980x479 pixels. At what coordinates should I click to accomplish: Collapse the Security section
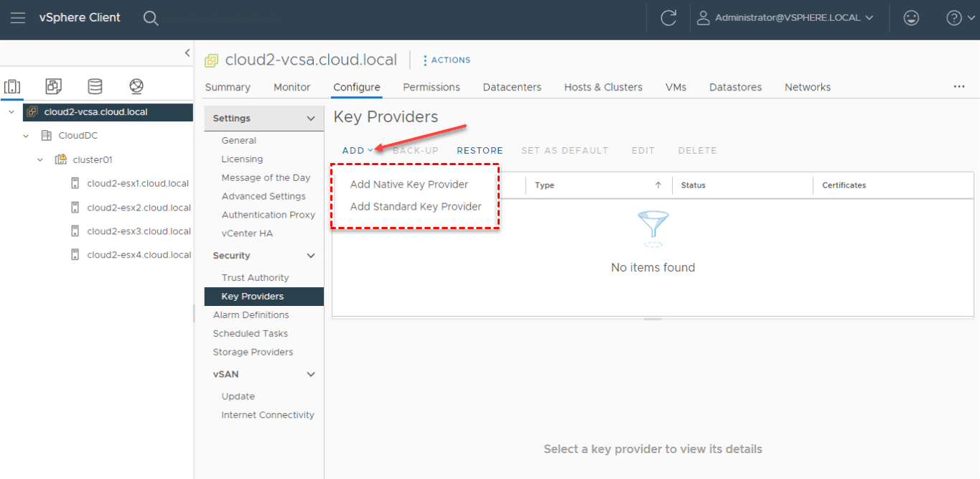click(x=311, y=256)
